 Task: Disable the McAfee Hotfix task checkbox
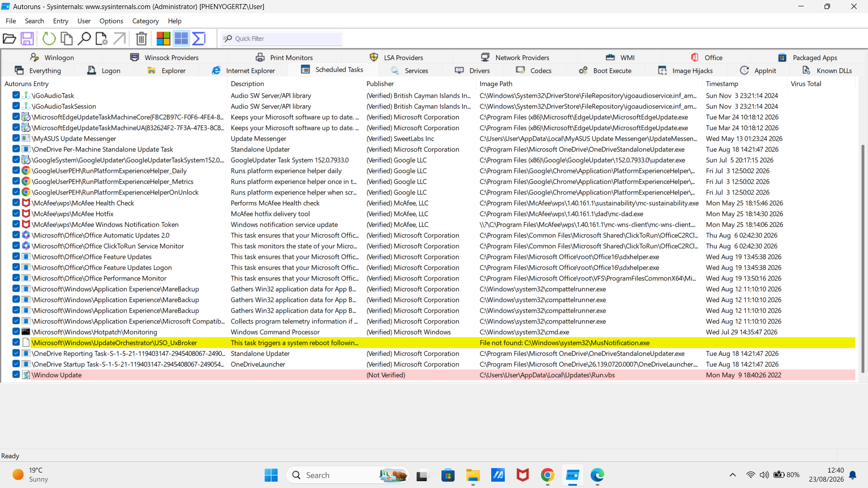coord(16,213)
